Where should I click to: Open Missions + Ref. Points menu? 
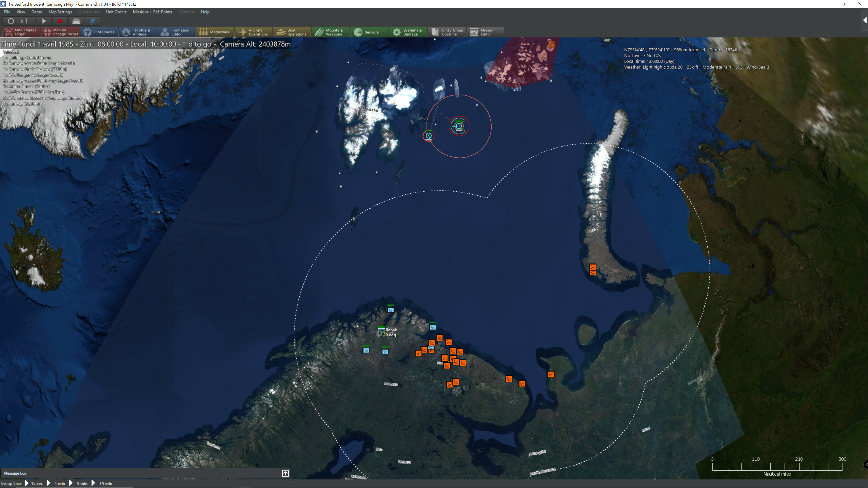(152, 12)
